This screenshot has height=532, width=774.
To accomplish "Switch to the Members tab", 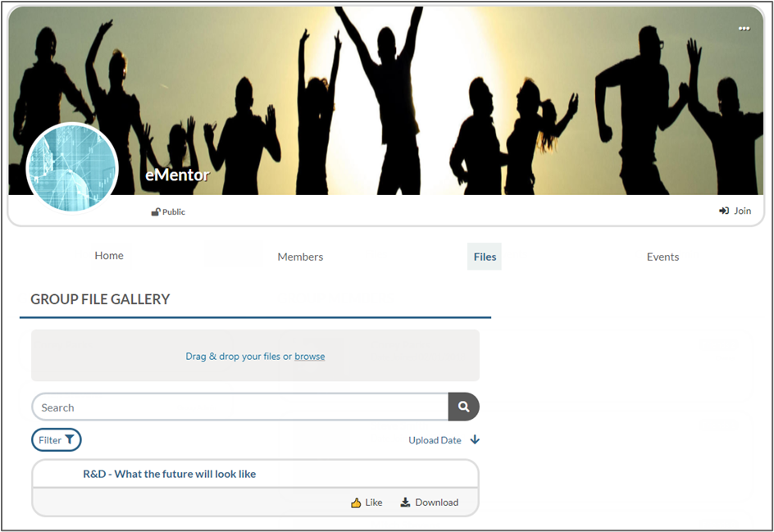I will click(x=300, y=257).
